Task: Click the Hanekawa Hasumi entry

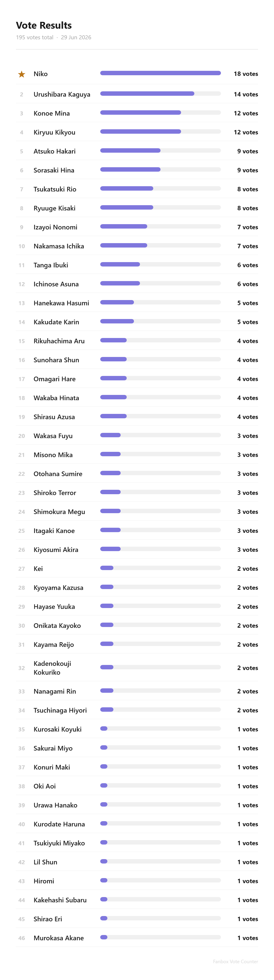Action: pos(137,303)
